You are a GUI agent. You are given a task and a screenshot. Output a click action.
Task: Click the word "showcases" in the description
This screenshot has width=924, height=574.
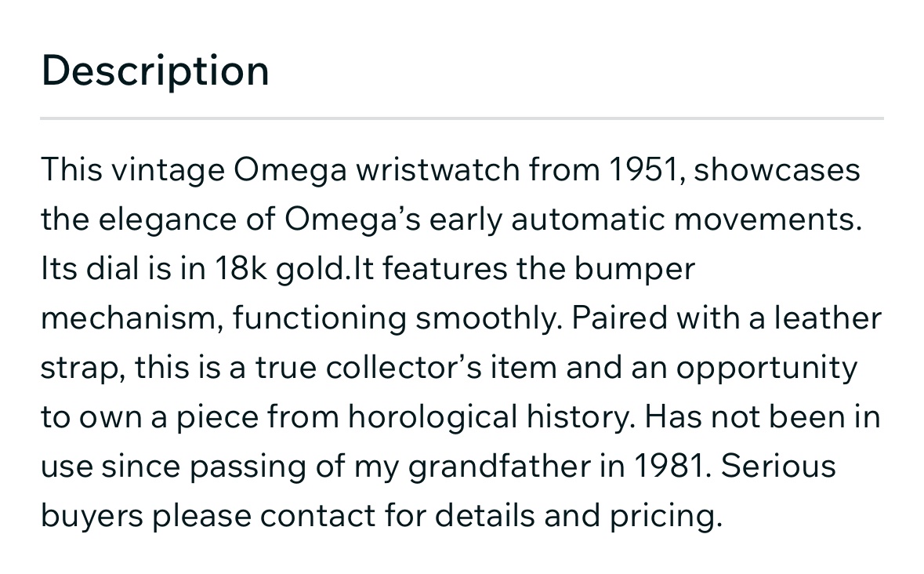click(777, 170)
